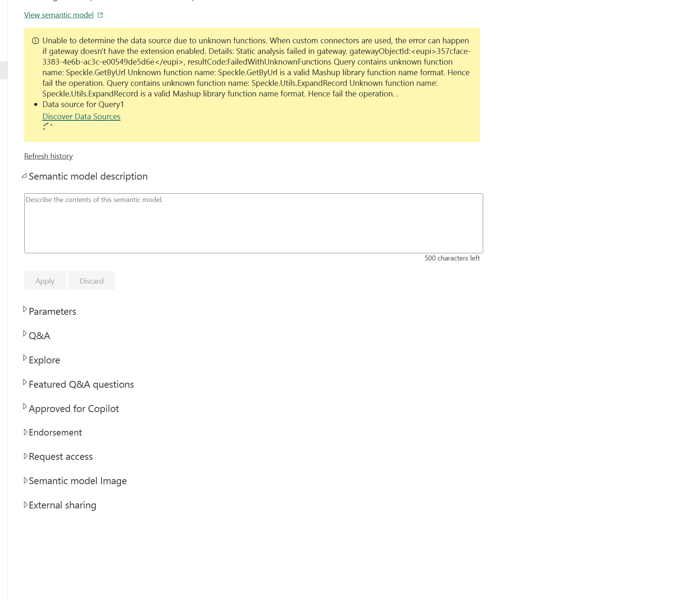Viewport: 700px width, 606px height.
Task: Click the Data source for Query1 bullet item
Action: point(83,104)
